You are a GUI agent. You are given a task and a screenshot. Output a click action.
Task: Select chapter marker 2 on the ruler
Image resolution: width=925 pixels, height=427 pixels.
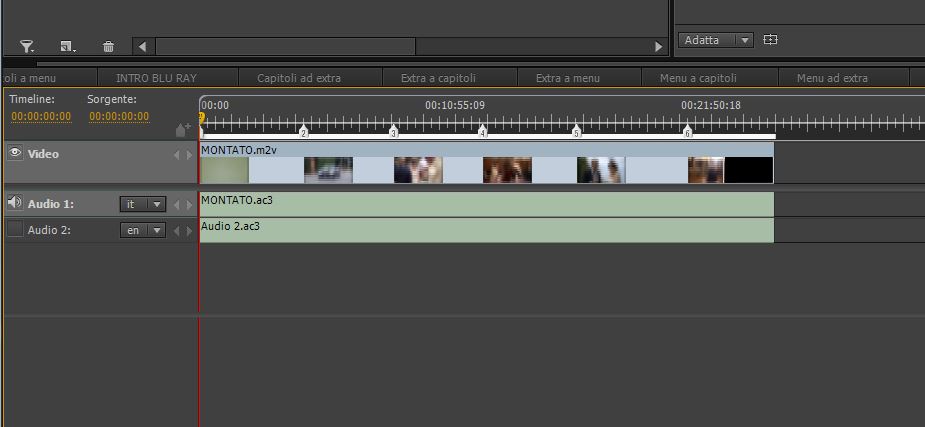[304, 132]
